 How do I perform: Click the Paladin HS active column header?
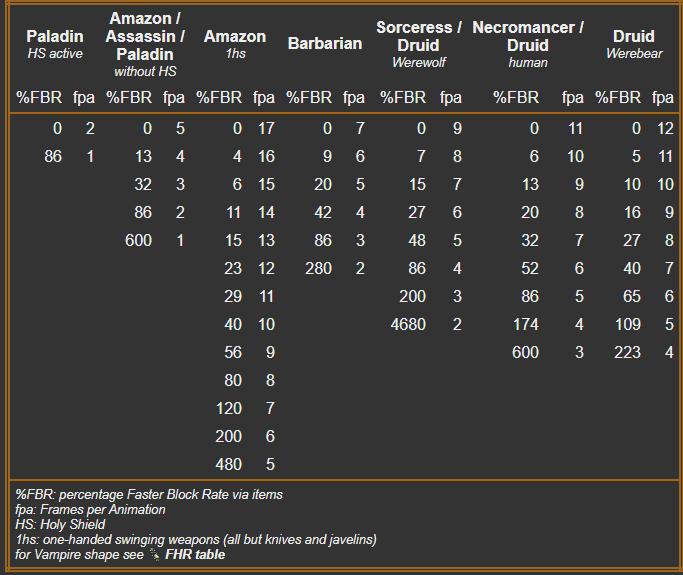55,44
